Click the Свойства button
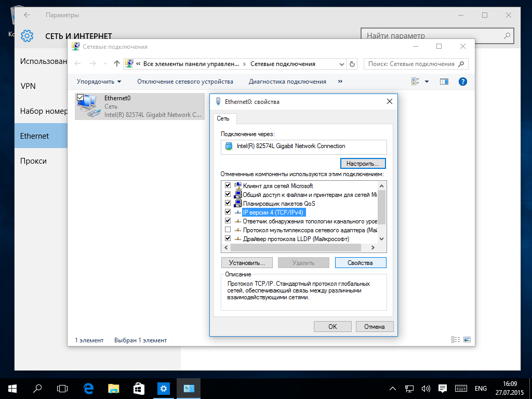The image size is (532, 399). (x=361, y=262)
